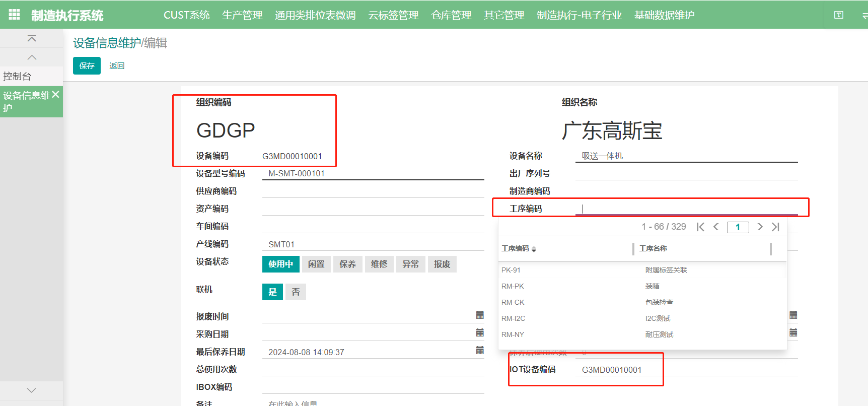The width and height of the screenshot is (868, 406).
Task: Open the app grid menu icon
Action: click(15, 15)
